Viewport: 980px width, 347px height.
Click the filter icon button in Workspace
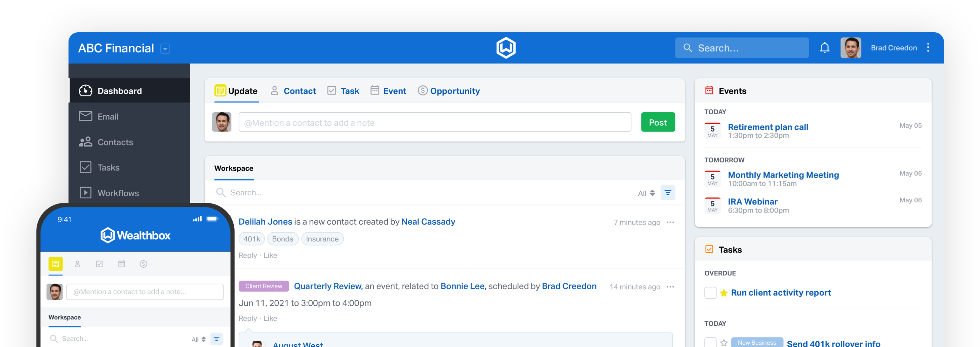click(667, 193)
